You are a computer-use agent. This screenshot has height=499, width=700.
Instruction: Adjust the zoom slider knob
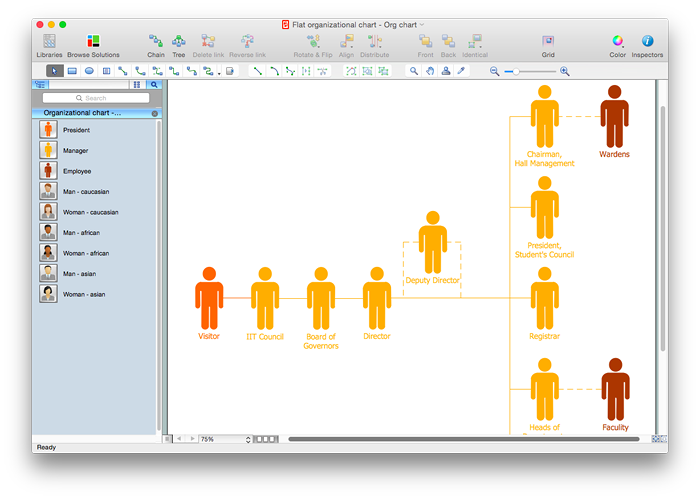tap(516, 71)
